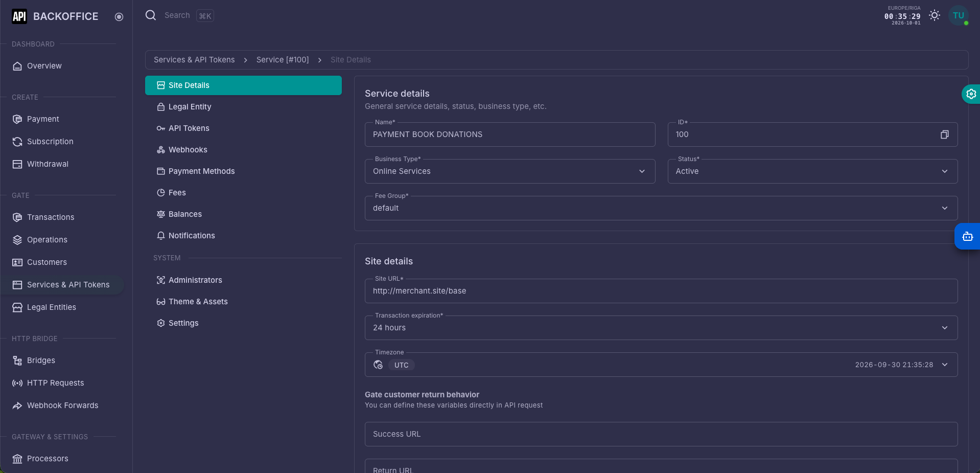Open Transactions in the Gate section
The height and width of the screenshot is (473, 980).
click(61, 217)
